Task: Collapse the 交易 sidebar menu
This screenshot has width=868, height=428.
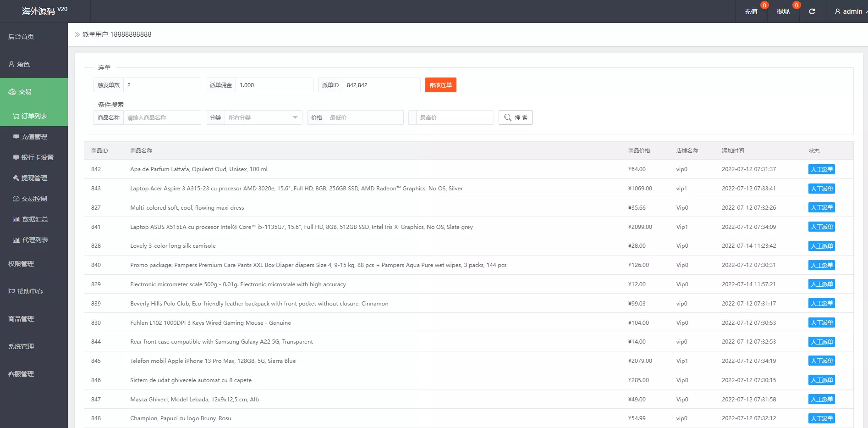Action: pyautogui.click(x=34, y=92)
